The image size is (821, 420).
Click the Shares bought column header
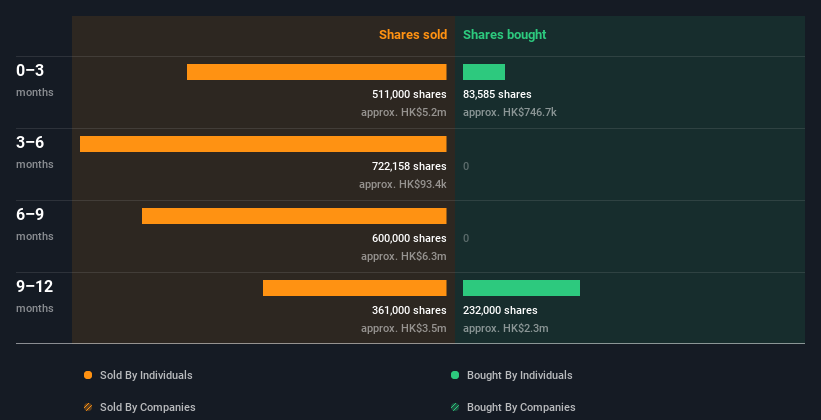[504, 35]
